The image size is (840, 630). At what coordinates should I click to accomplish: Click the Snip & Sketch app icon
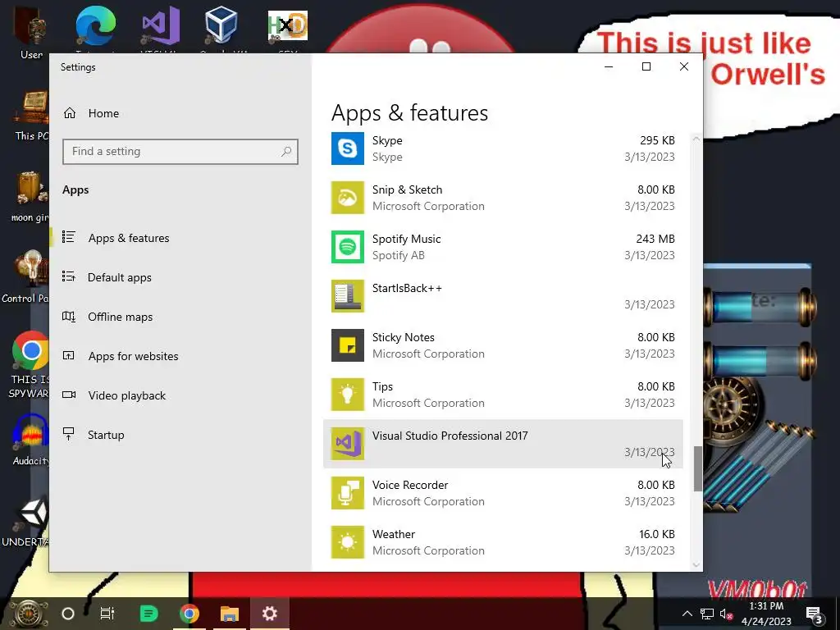tap(348, 198)
